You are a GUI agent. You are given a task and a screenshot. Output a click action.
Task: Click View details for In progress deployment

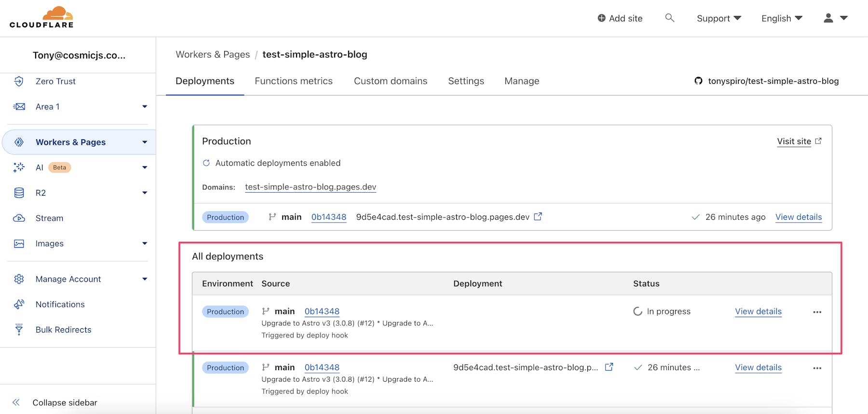pyautogui.click(x=758, y=311)
